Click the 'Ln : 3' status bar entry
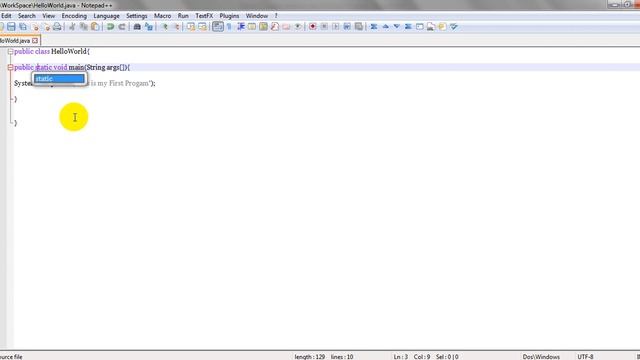 pos(401,357)
